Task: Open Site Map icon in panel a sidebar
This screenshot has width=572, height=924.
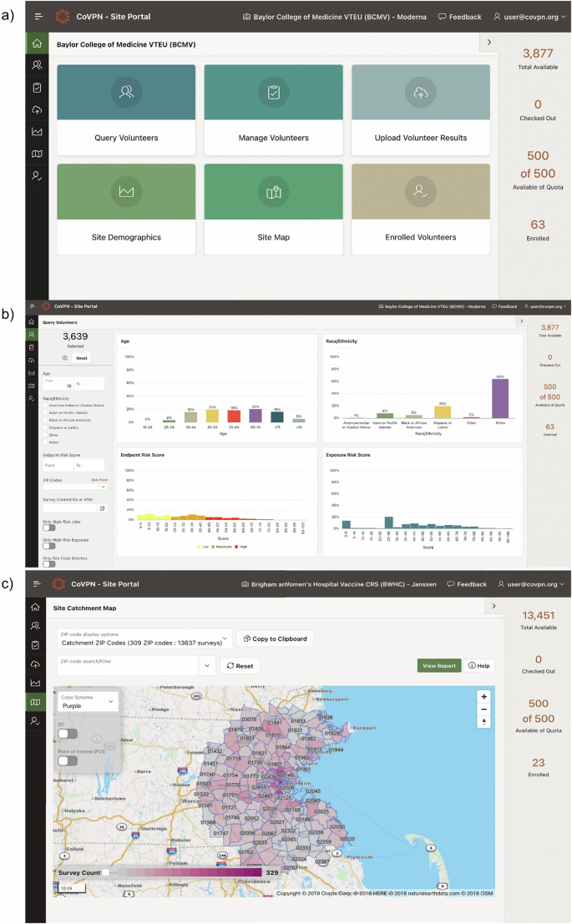Action: pyautogui.click(x=37, y=154)
